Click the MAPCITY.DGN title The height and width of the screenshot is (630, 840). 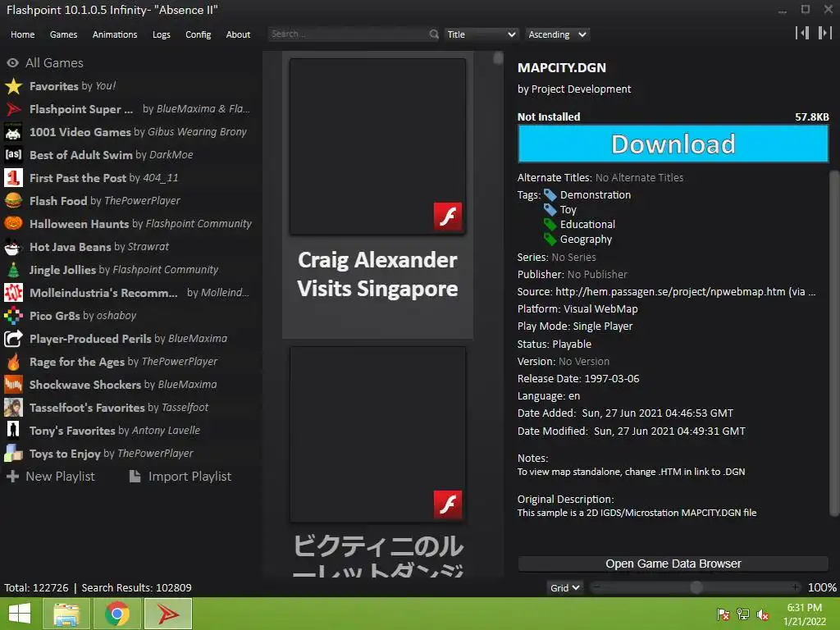click(561, 68)
